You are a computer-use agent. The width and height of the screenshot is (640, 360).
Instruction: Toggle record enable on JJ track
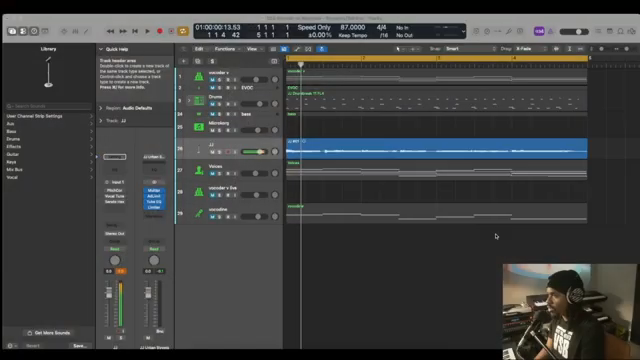[228, 152]
